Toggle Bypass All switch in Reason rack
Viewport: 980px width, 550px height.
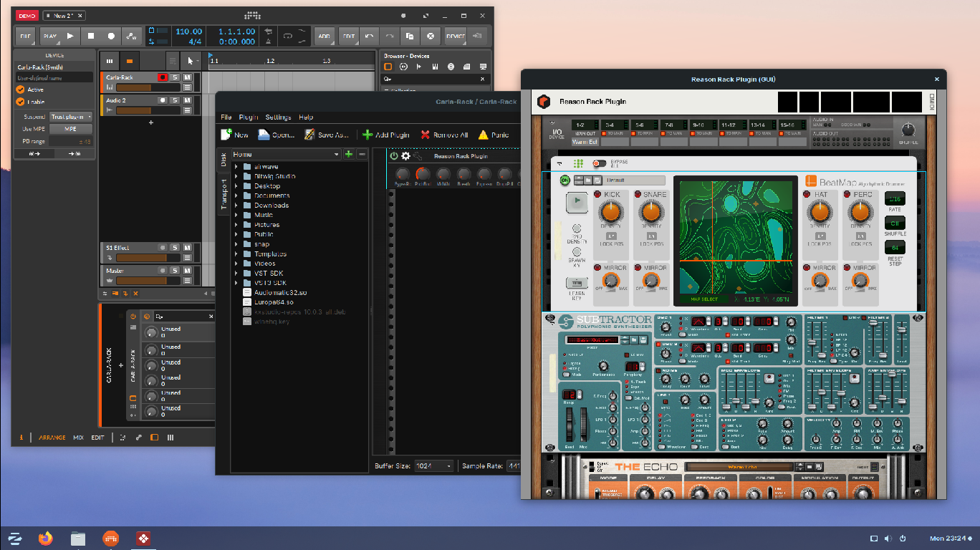[599, 163]
